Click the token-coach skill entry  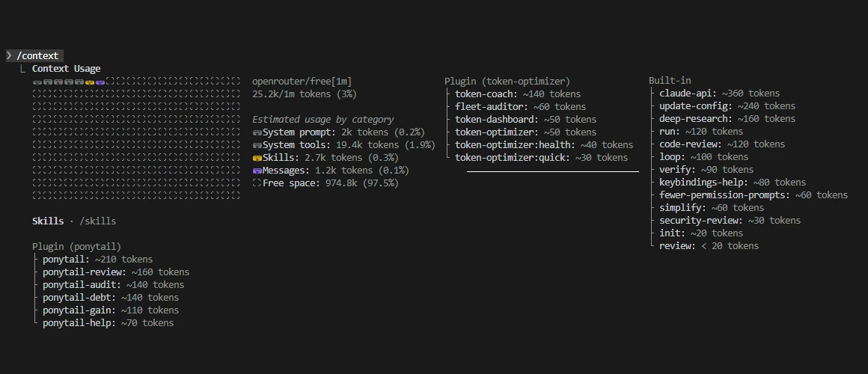click(x=518, y=94)
